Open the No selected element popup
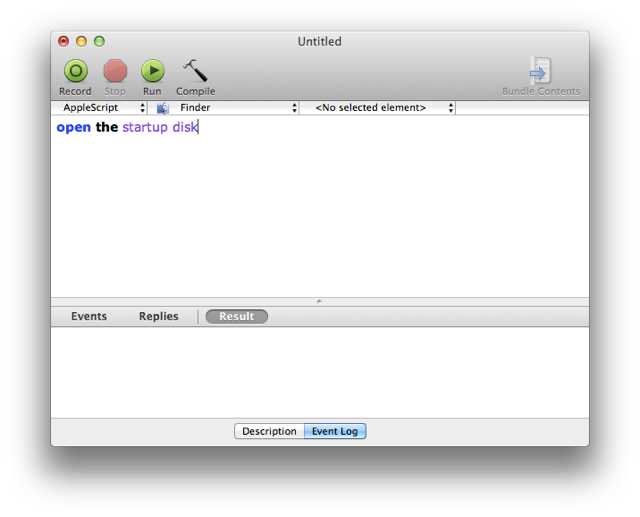640x517 pixels. 378,108
